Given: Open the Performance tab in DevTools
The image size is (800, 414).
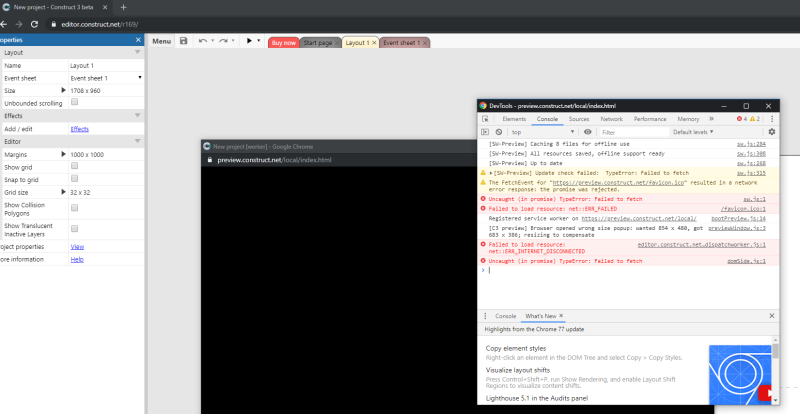Looking at the screenshot, I should [650, 119].
